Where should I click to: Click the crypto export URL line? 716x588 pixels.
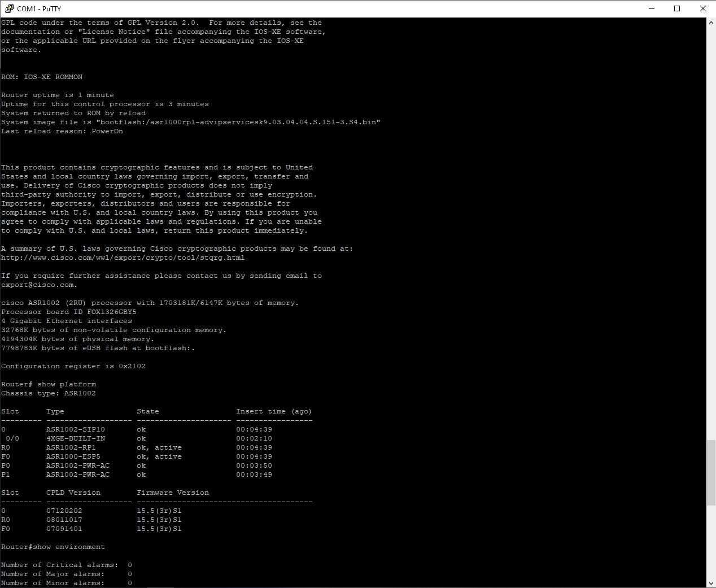pos(123,258)
